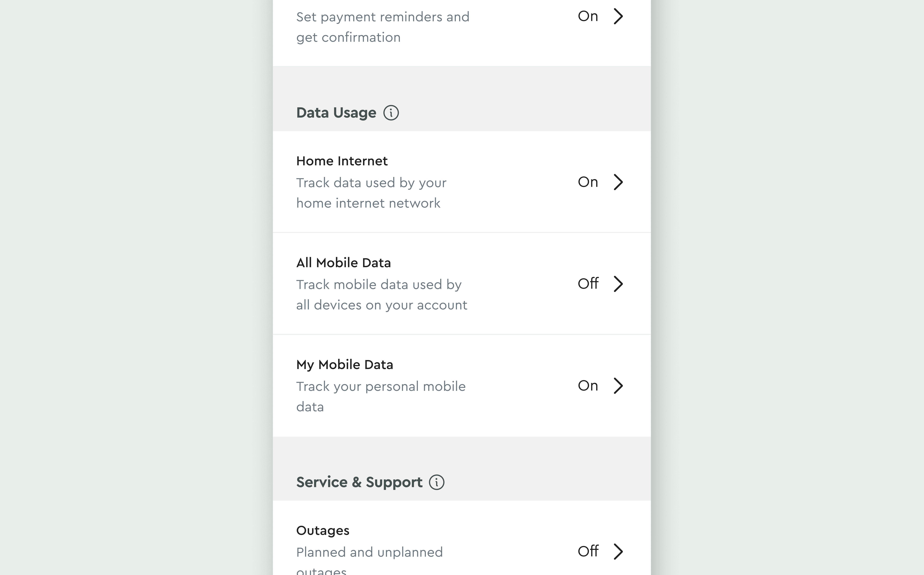Click the chevron next to All Mobile Data
This screenshot has height=575, width=924.
pos(618,284)
